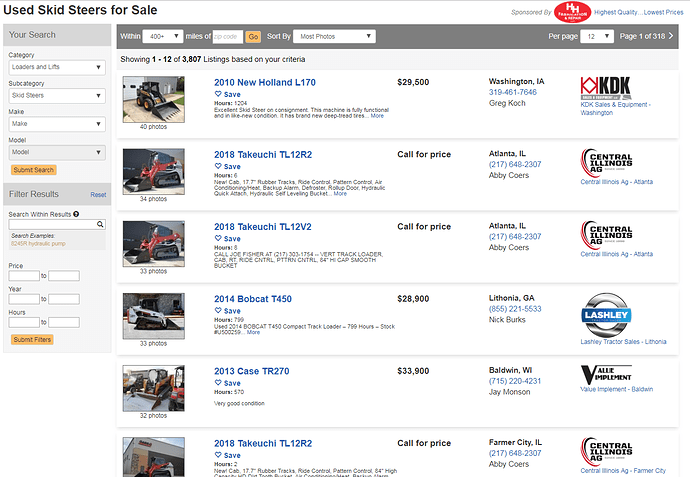Click the Value Implement logo

[x=606, y=374]
